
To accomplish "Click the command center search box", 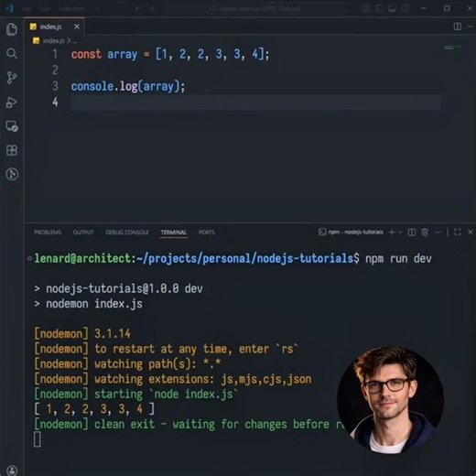I will [255, 8].
